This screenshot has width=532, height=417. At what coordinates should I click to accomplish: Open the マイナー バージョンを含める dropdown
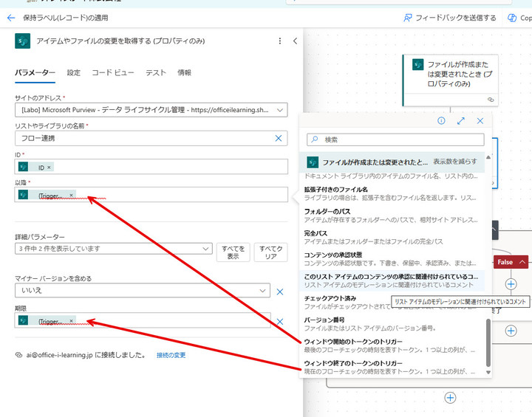click(x=263, y=292)
